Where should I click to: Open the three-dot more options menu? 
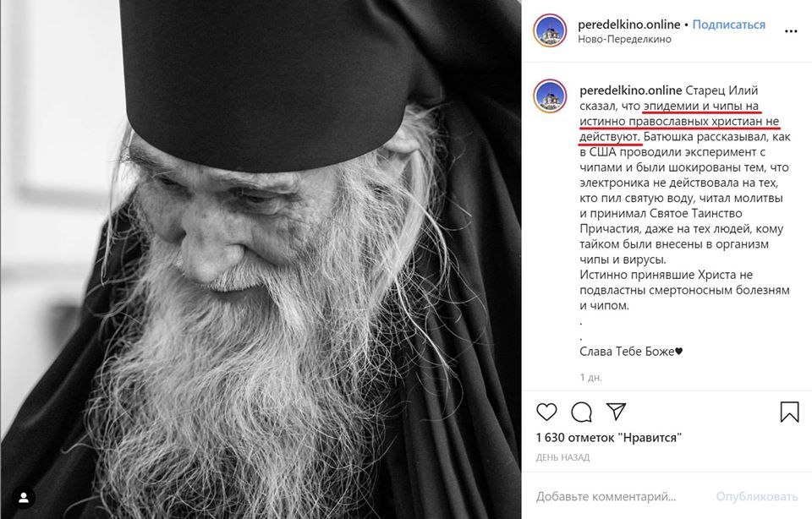pos(791,31)
